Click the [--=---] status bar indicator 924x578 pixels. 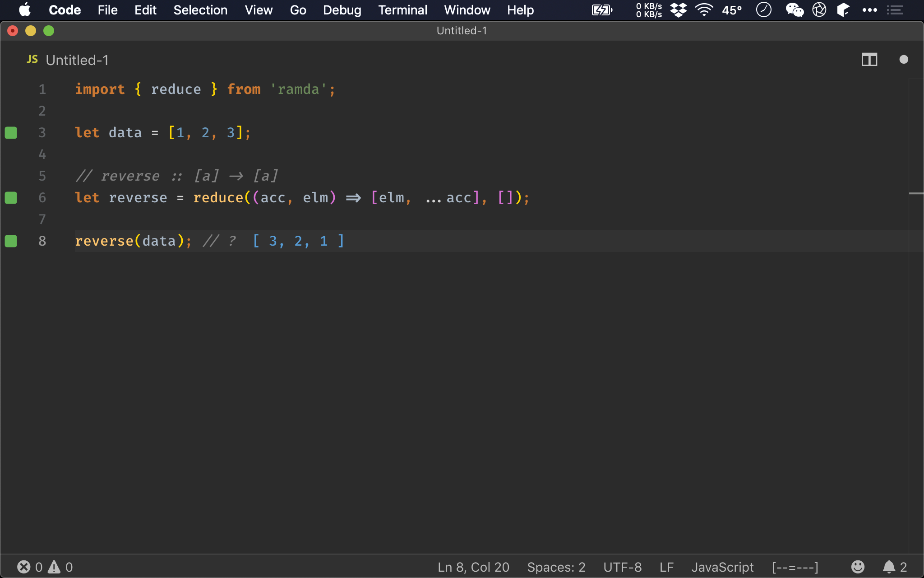coord(795,567)
